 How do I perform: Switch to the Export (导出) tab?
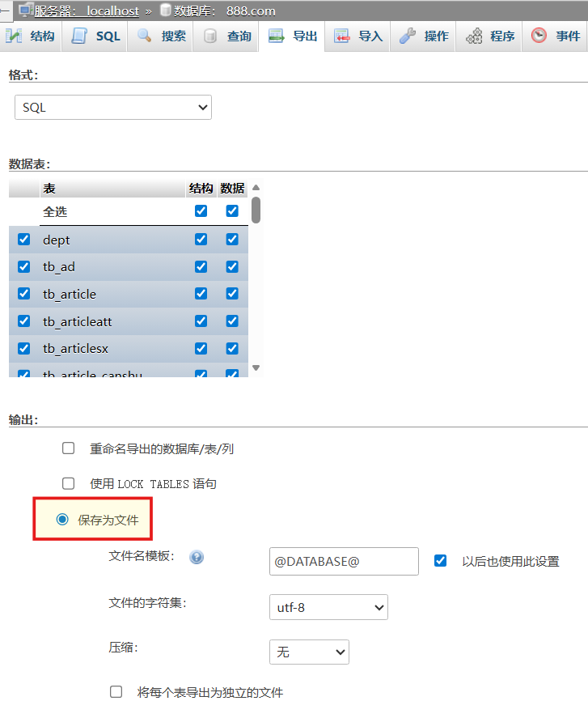(291, 36)
